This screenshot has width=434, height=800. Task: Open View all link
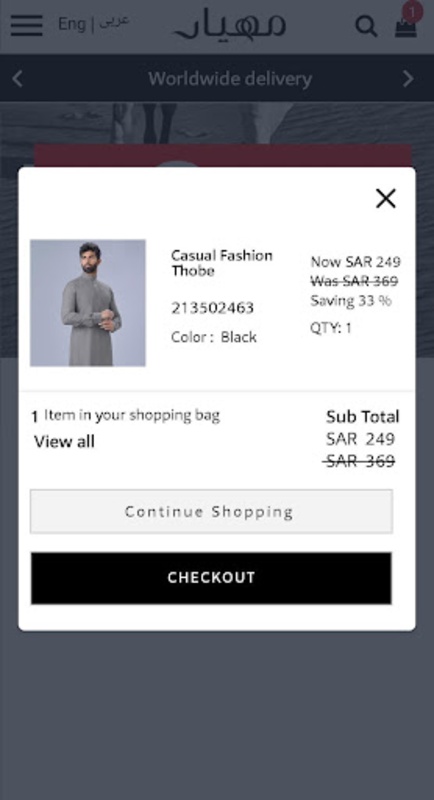(x=64, y=441)
